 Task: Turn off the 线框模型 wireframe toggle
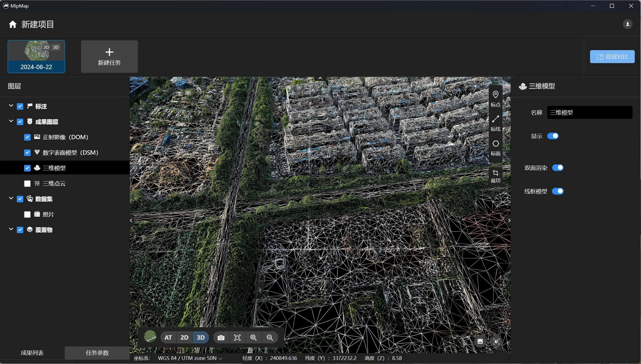(558, 191)
